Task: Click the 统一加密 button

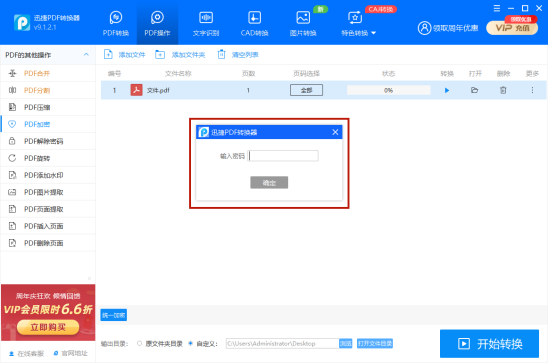Action: (113, 315)
